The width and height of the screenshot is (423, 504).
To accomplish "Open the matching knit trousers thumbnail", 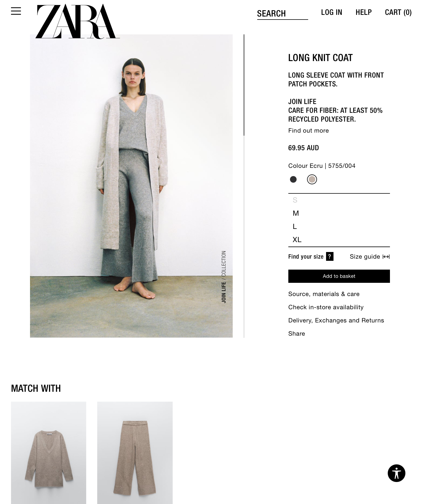I will 135,453.
